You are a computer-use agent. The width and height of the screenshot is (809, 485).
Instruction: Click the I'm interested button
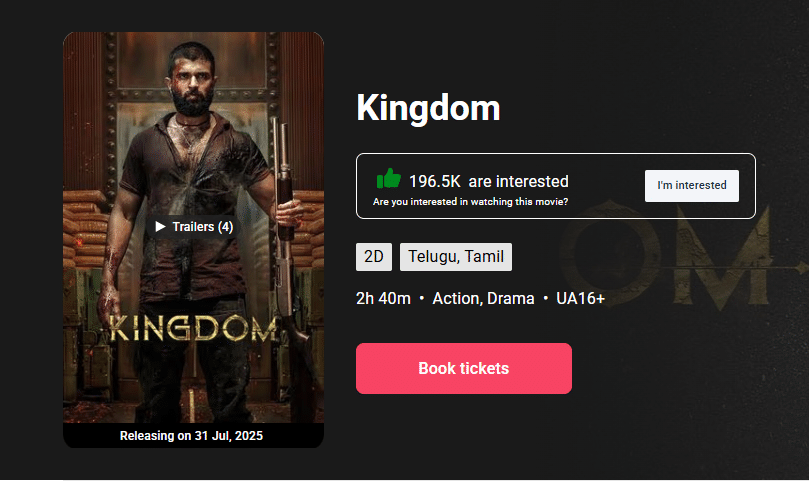(691, 186)
